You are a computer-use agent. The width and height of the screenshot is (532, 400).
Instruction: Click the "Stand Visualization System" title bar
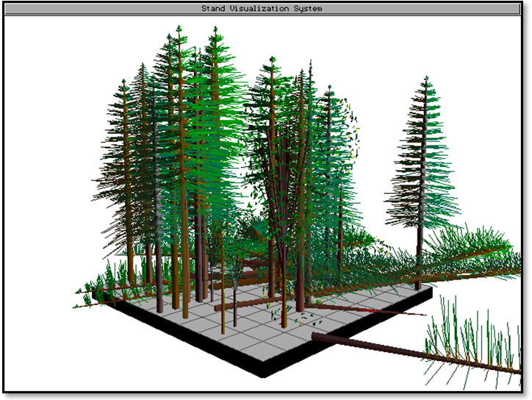point(262,9)
